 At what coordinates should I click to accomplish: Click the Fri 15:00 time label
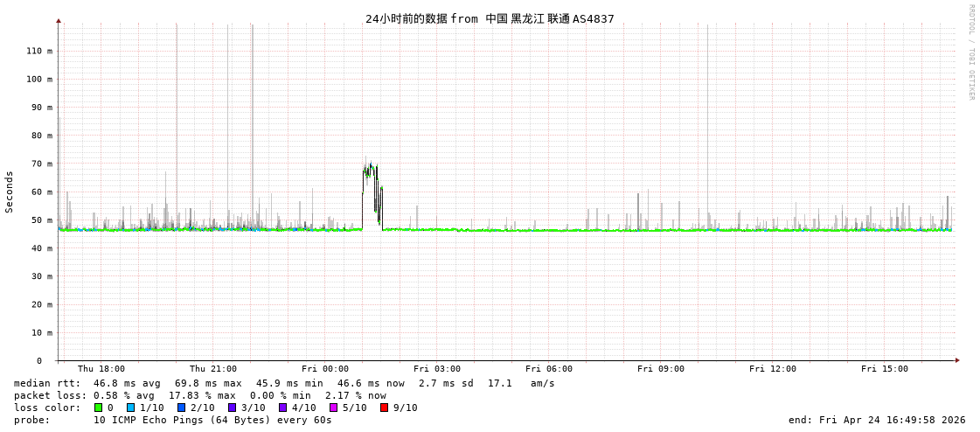pos(885,369)
